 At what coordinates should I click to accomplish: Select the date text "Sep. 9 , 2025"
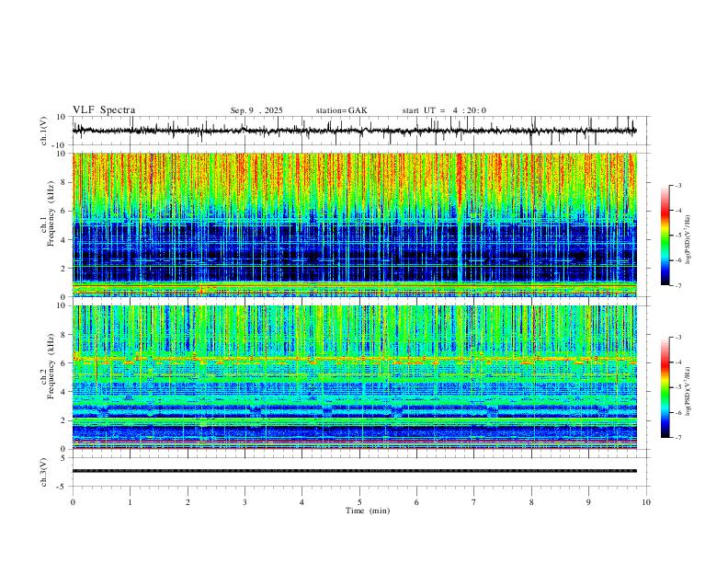(256, 110)
